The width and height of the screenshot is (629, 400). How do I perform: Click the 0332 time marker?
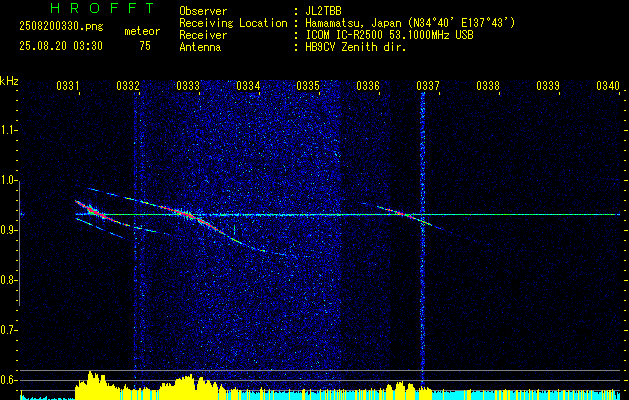(x=128, y=85)
